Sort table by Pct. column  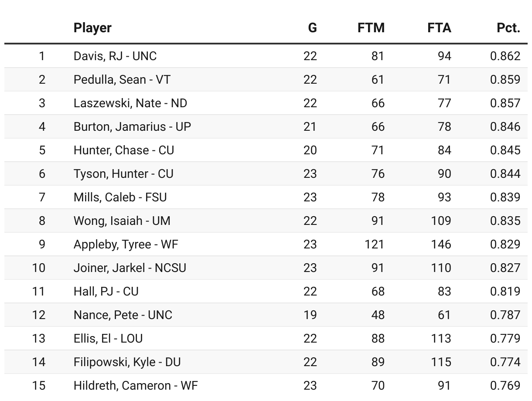pos(508,28)
